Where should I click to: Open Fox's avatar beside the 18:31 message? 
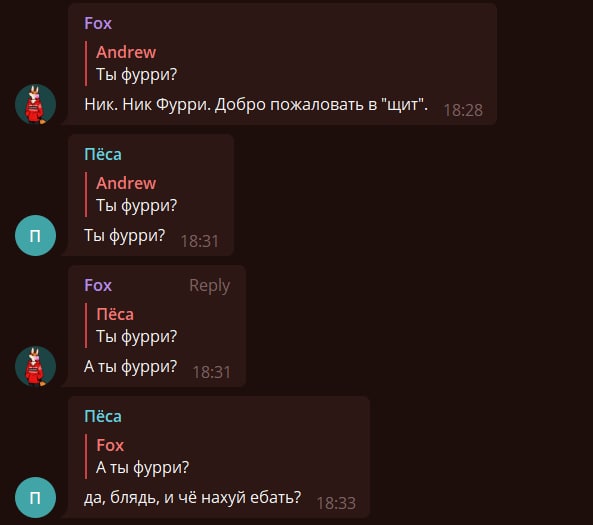36,366
